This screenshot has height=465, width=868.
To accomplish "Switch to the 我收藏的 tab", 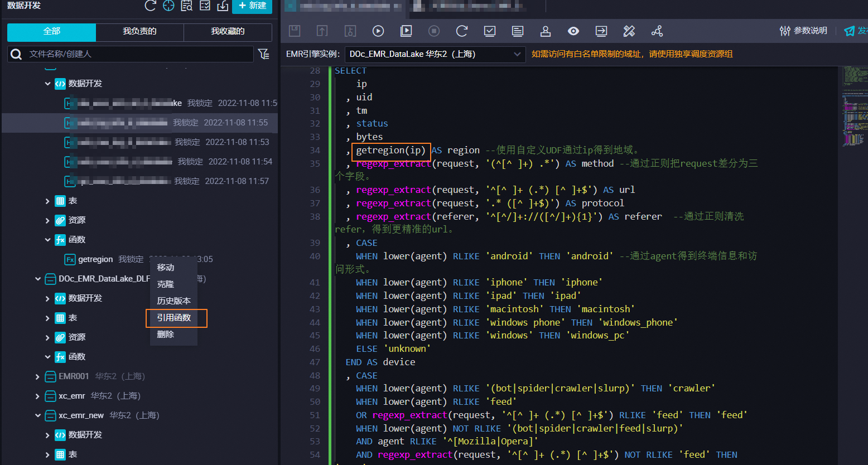I will coord(228,32).
